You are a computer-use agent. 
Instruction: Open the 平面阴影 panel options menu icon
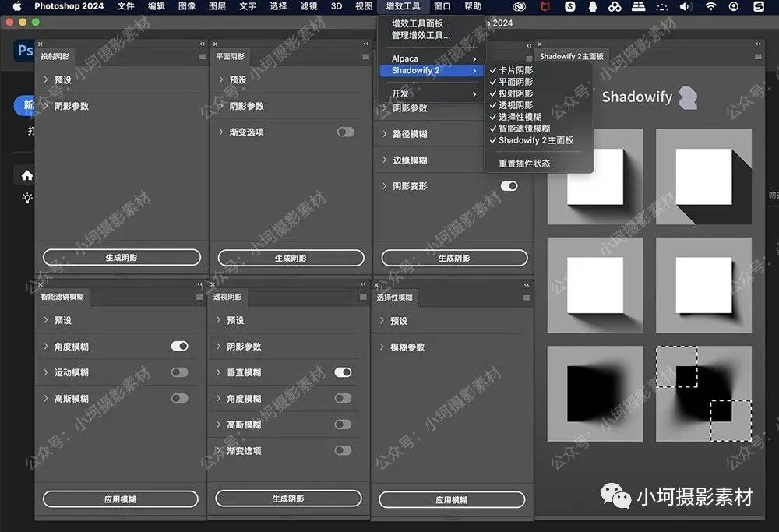tap(365, 57)
